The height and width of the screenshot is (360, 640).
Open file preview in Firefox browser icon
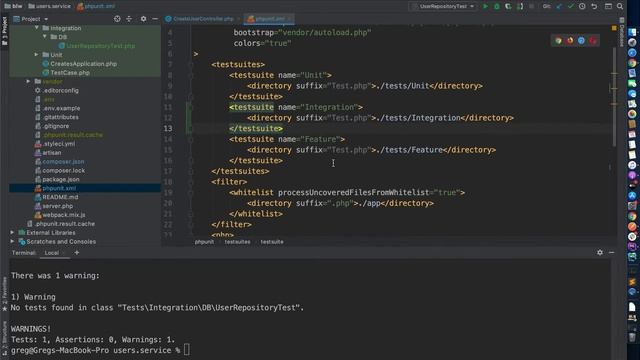570,40
